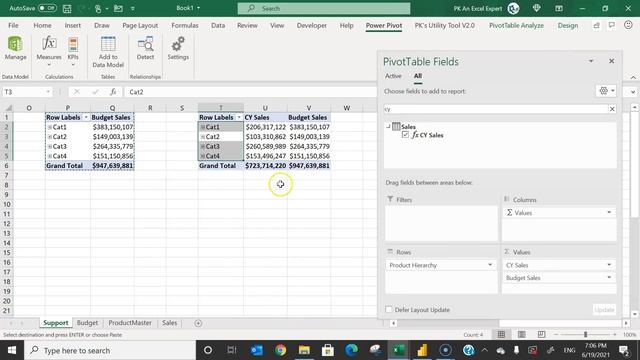The height and width of the screenshot is (360, 640).
Task: Open Outlook from taskbar
Action: tap(257, 350)
